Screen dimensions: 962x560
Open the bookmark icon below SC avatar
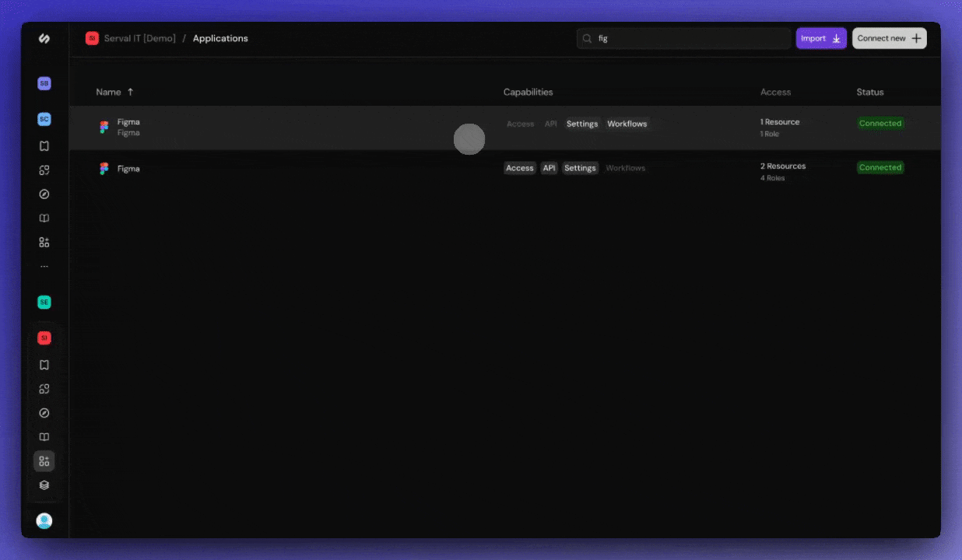click(x=44, y=145)
